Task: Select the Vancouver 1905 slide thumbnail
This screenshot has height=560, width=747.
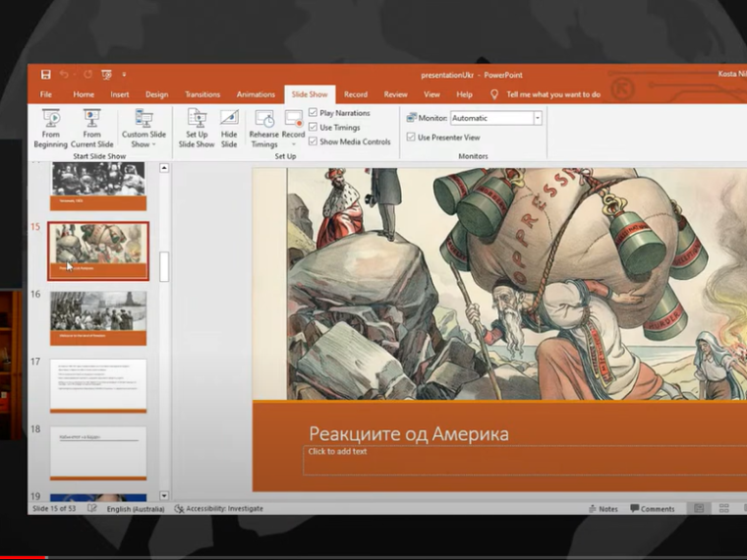Action: tap(98, 187)
